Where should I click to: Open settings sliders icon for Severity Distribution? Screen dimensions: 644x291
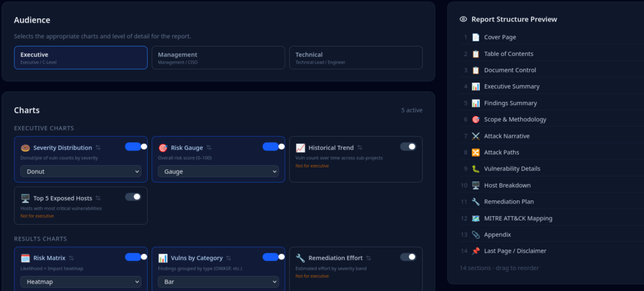point(98,148)
